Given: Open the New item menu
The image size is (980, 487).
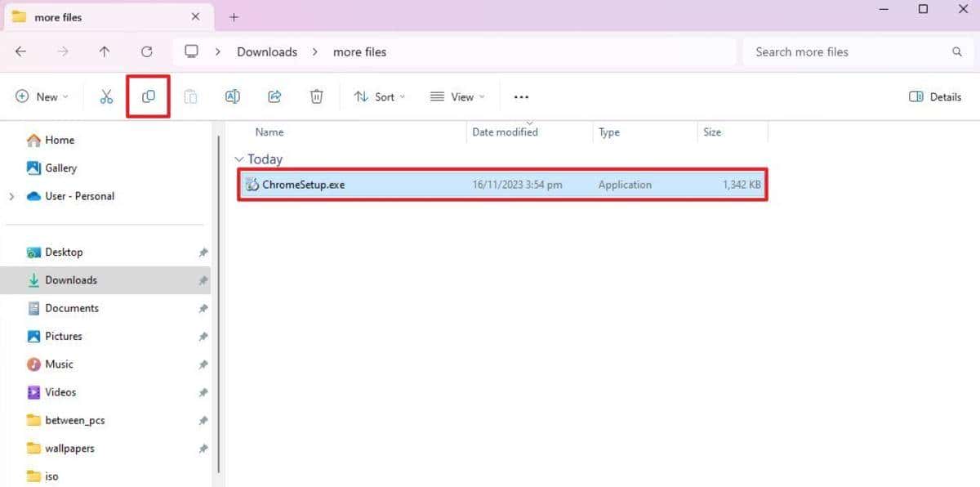Looking at the screenshot, I should pos(42,96).
